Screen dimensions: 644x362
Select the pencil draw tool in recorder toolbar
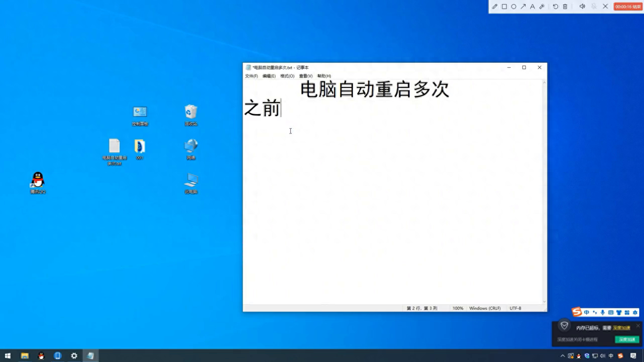point(495,7)
